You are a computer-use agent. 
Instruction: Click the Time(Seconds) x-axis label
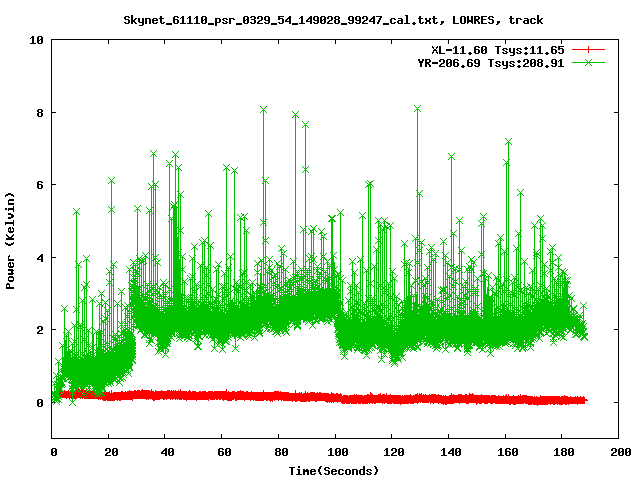(335, 470)
